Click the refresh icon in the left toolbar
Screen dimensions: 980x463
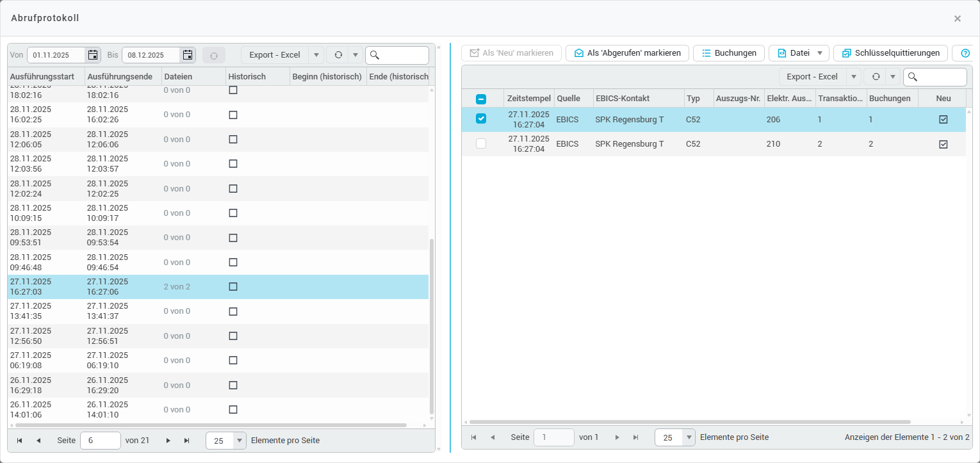338,55
